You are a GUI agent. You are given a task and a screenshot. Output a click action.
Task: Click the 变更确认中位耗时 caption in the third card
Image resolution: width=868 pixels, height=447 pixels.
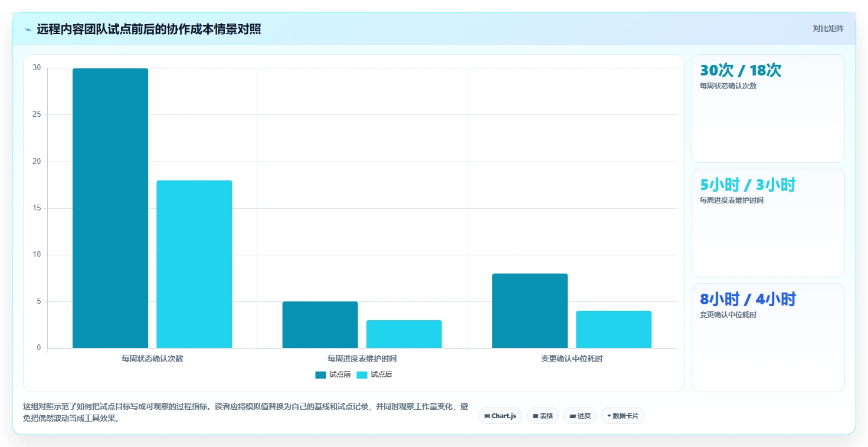click(728, 314)
